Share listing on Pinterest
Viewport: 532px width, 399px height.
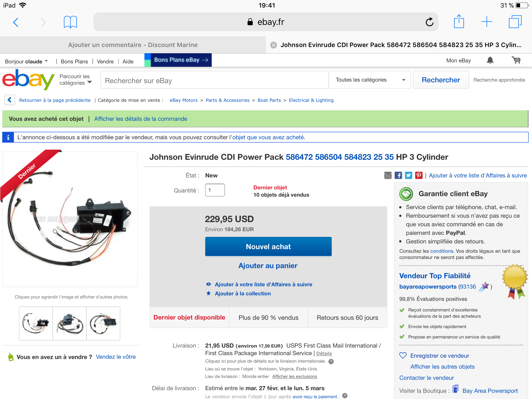tap(419, 175)
